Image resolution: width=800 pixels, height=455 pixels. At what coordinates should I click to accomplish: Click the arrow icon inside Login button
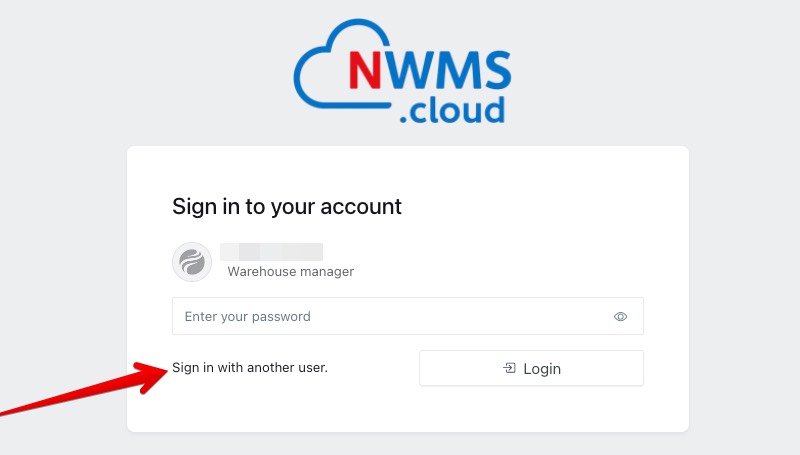pos(509,368)
